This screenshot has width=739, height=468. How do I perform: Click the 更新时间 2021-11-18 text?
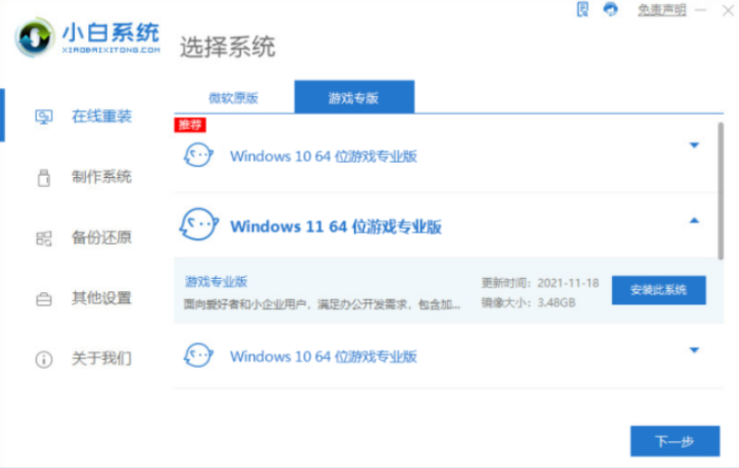tap(540, 283)
